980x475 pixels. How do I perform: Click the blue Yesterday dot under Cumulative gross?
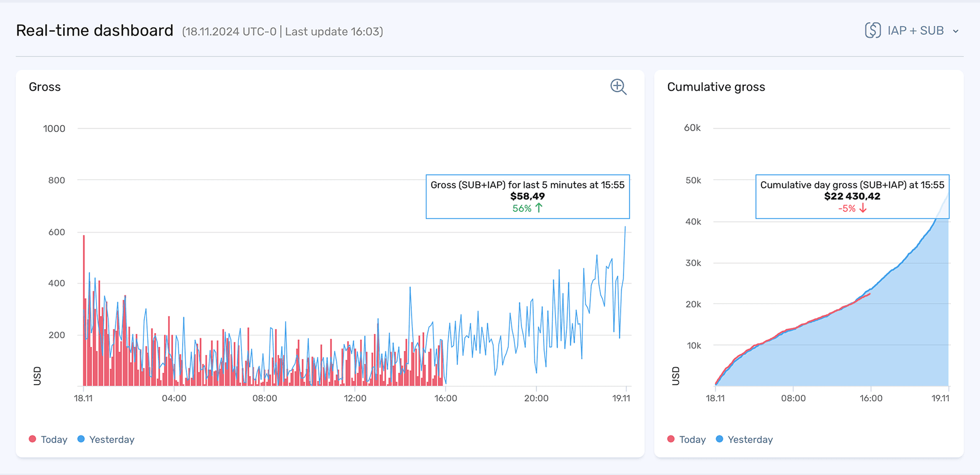[719, 439]
